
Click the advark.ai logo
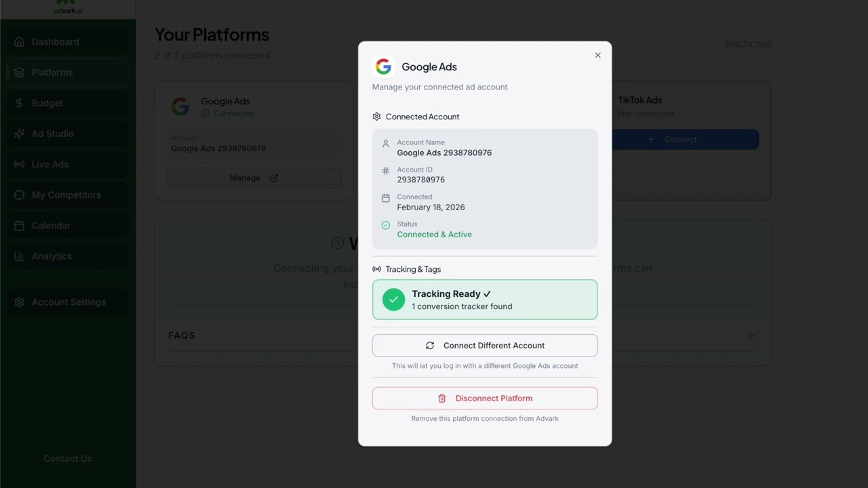tap(68, 7)
